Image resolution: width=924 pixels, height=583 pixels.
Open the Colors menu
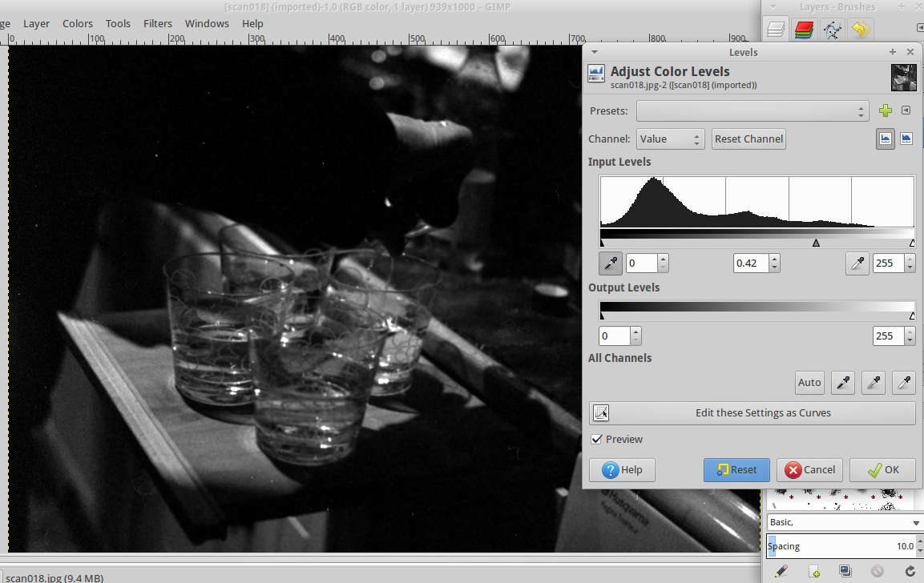[78, 23]
